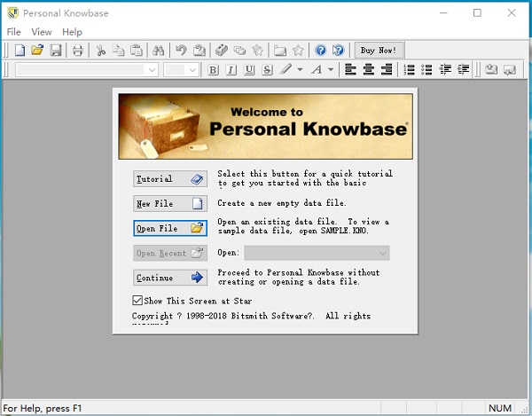Click the highlighter pen icon
This screenshot has width=532, height=416.
coord(286,69)
